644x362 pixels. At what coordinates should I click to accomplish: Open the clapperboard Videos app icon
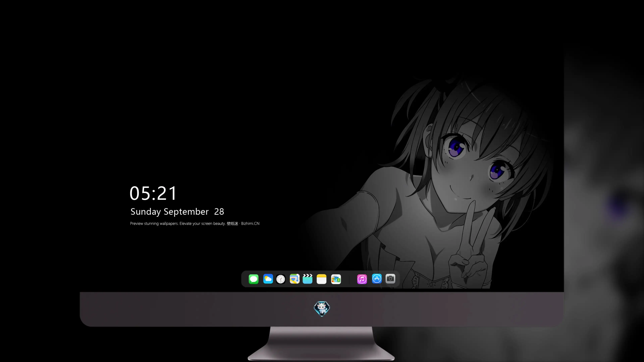(x=308, y=279)
